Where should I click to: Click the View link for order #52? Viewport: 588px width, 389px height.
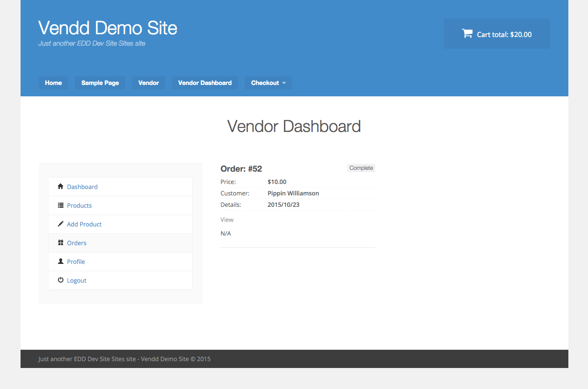click(227, 220)
